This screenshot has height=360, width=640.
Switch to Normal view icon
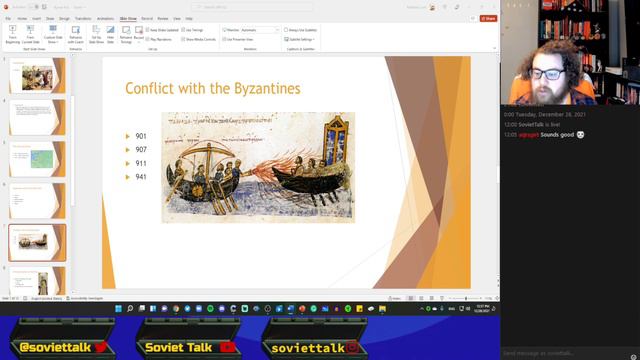[411, 298]
